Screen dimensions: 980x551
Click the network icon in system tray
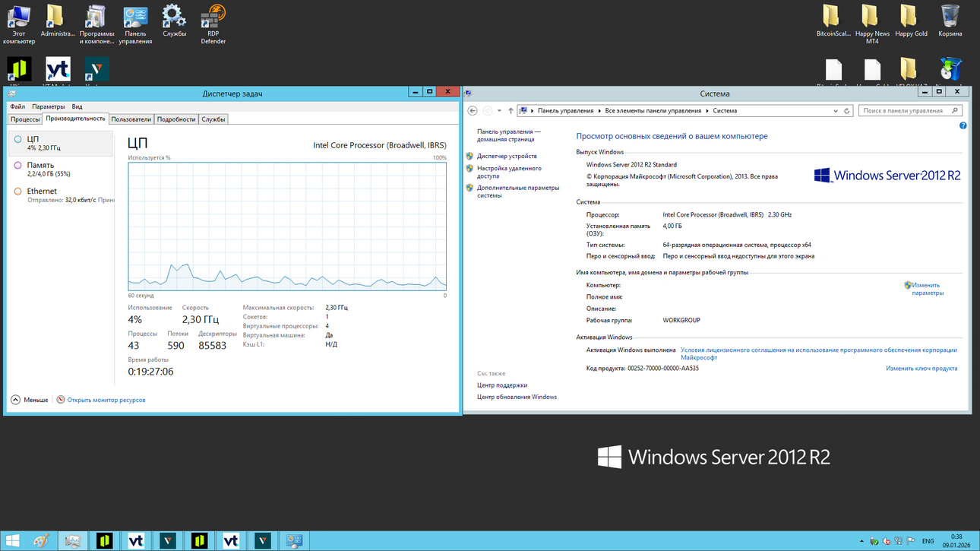coord(899,541)
